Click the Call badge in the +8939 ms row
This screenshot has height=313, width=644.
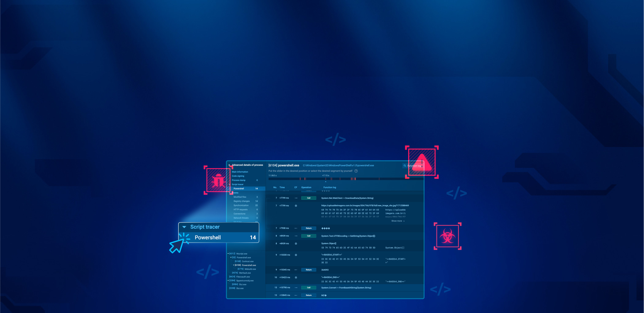point(309,236)
